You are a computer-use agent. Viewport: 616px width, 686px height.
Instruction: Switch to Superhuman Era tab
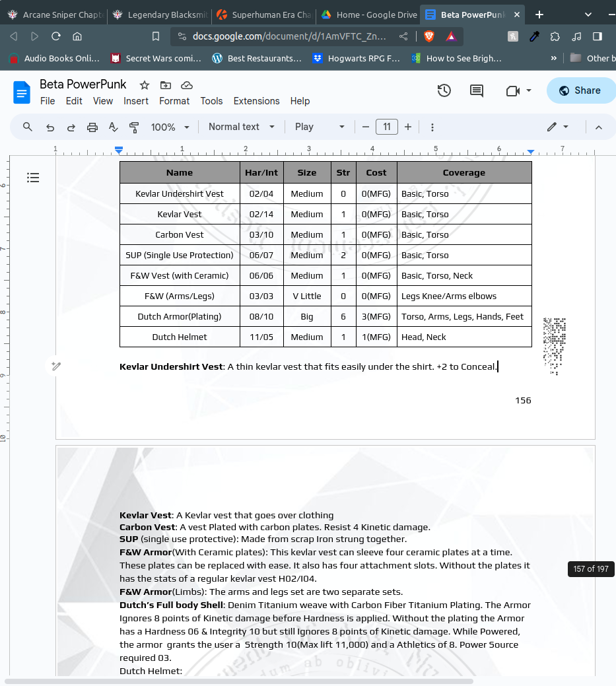point(264,15)
